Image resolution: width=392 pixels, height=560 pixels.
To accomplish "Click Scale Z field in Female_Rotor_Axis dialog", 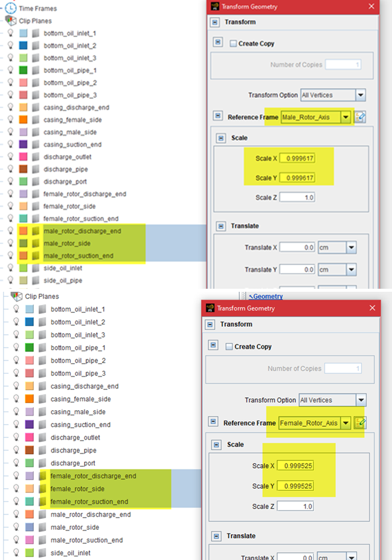I will (295, 506).
